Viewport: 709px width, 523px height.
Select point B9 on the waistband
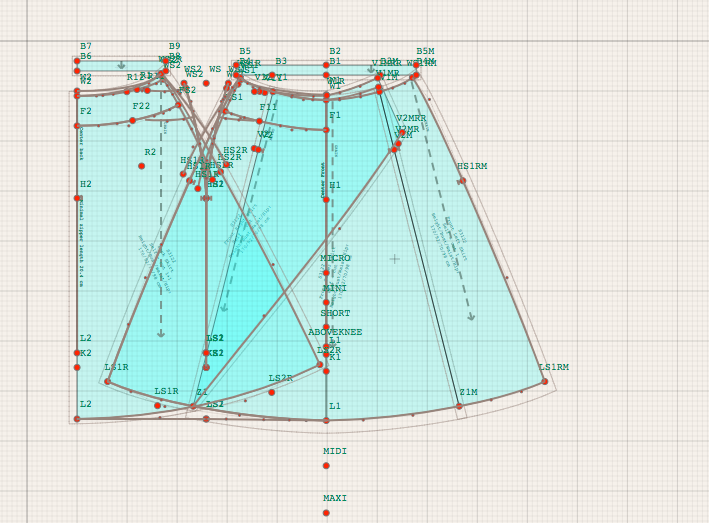point(165,60)
